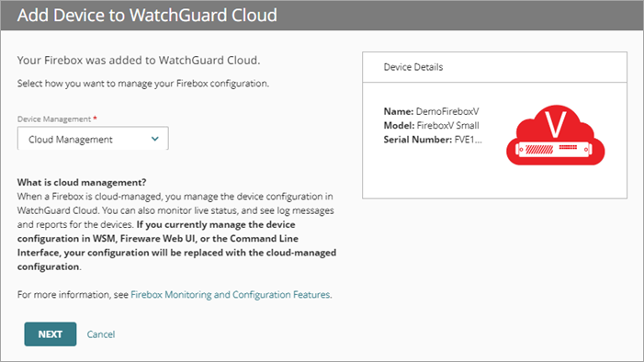Click the Device Management field label
The image size is (644, 362).
(x=54, y=119)
